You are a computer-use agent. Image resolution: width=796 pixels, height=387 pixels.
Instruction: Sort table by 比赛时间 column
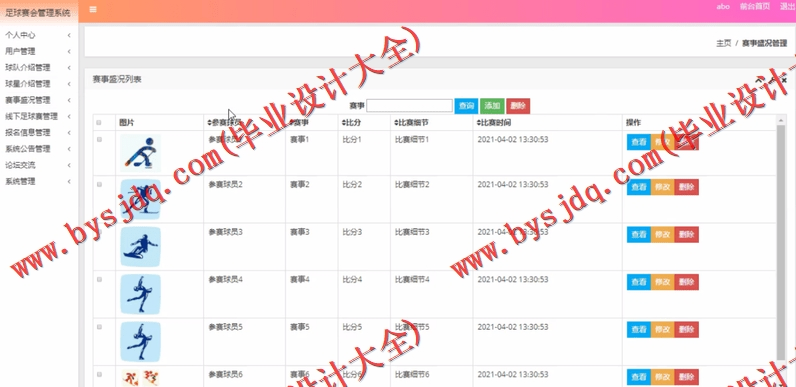coord(494,122)
